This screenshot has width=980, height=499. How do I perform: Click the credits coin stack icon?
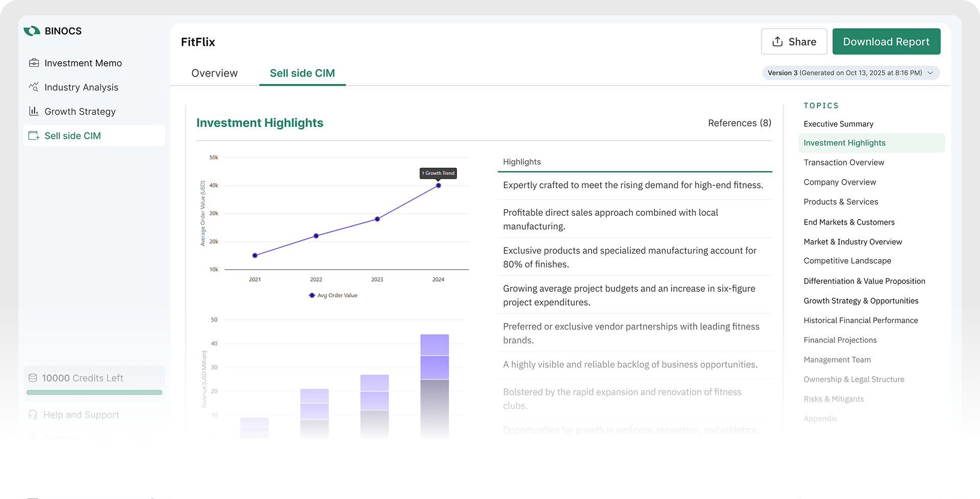pos(33,378)
